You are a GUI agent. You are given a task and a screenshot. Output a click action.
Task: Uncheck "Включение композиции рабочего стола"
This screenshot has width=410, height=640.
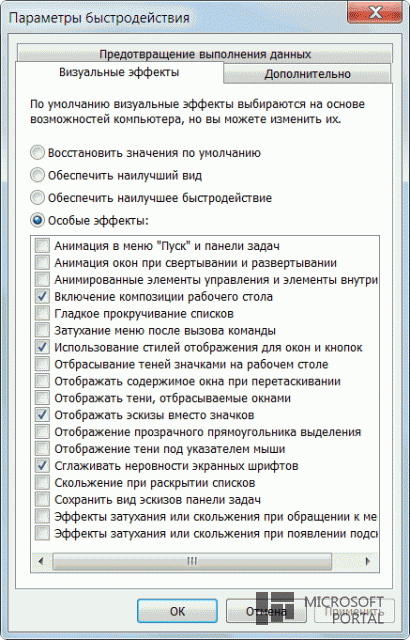[x=42, y=297]
